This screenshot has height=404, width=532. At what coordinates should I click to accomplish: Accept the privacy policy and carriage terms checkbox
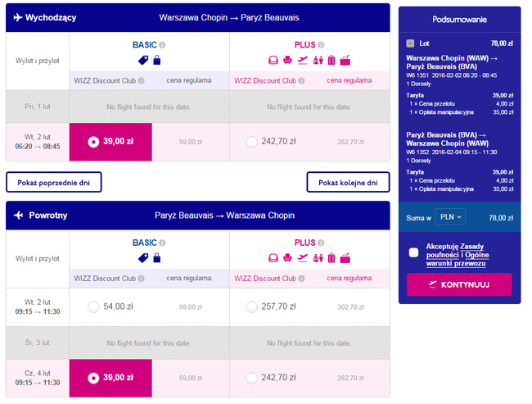pyautogui.click(x=413, y=252)
